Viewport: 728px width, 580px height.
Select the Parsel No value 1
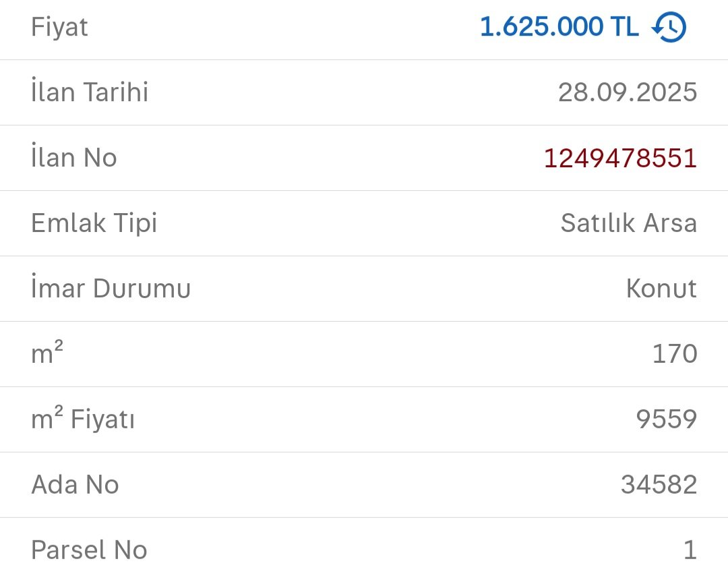coord(690,550)
